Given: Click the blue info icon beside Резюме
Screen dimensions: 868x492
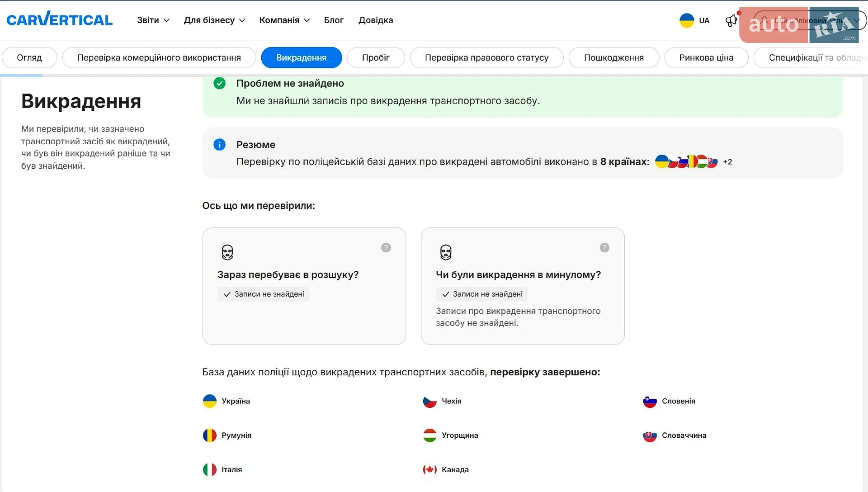Looking at the screenshot, I should pyautogui.click(x=219, y=145).
